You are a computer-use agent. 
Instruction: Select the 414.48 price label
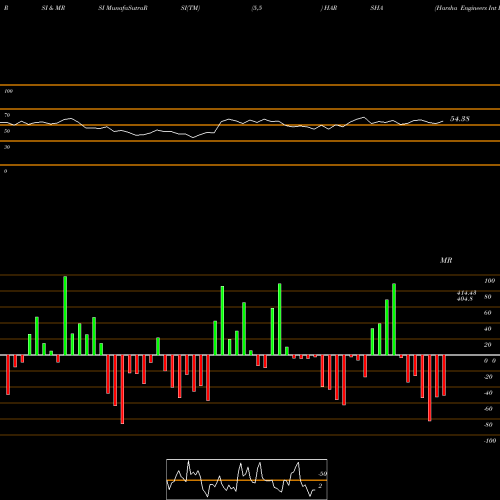tap(466, 292)
